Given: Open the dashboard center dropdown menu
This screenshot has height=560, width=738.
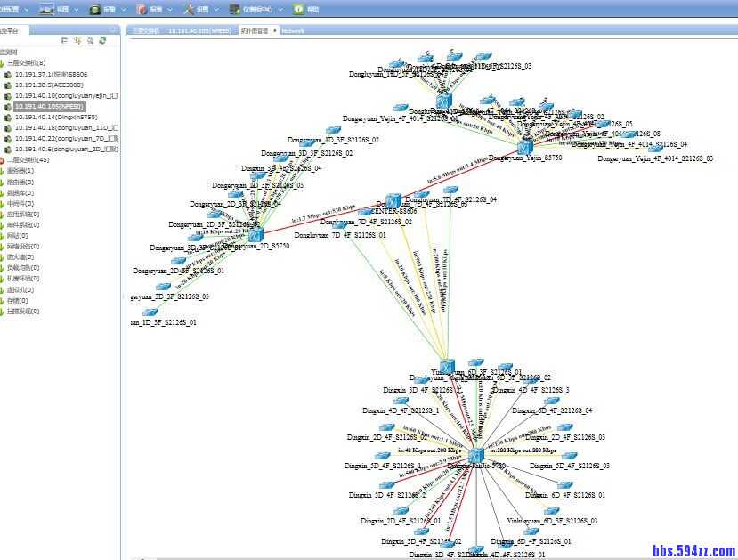Looking at the screenshot, I should [x=256, y=10].
